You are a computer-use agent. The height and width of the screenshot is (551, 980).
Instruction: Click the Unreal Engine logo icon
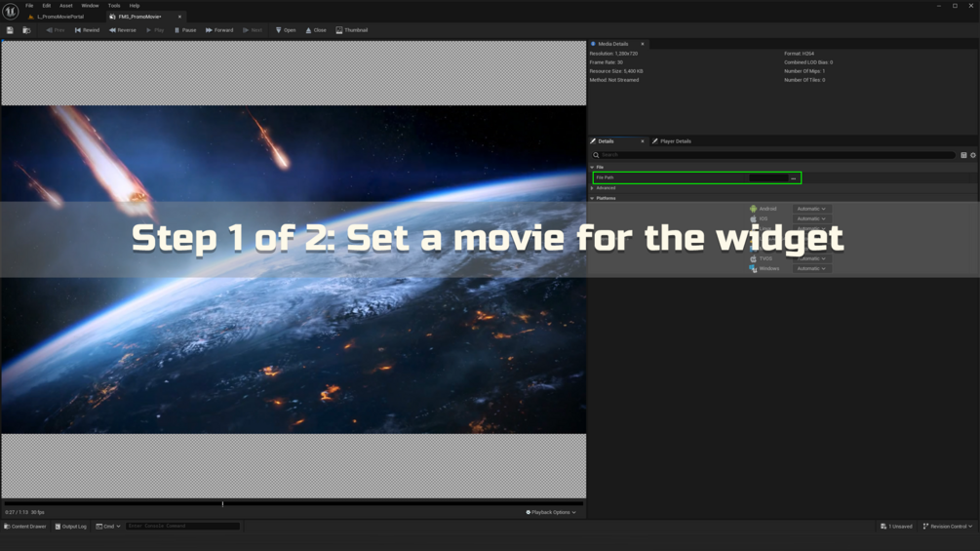(x=11, y=11)
